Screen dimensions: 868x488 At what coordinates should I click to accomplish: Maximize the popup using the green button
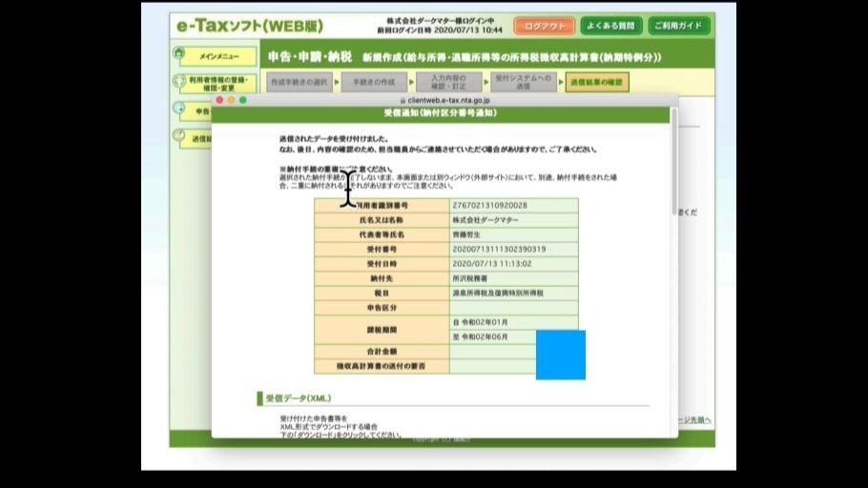point(243,100)
